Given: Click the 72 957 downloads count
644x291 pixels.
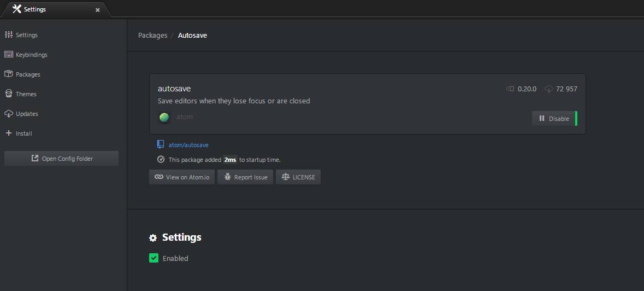Looking at the screenshot, I should point(567,89).
